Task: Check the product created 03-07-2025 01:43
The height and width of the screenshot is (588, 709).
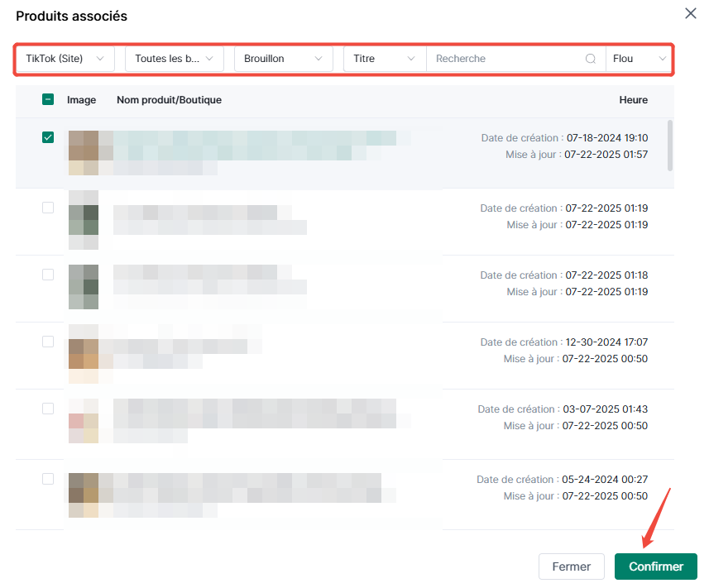Action: 48,409
